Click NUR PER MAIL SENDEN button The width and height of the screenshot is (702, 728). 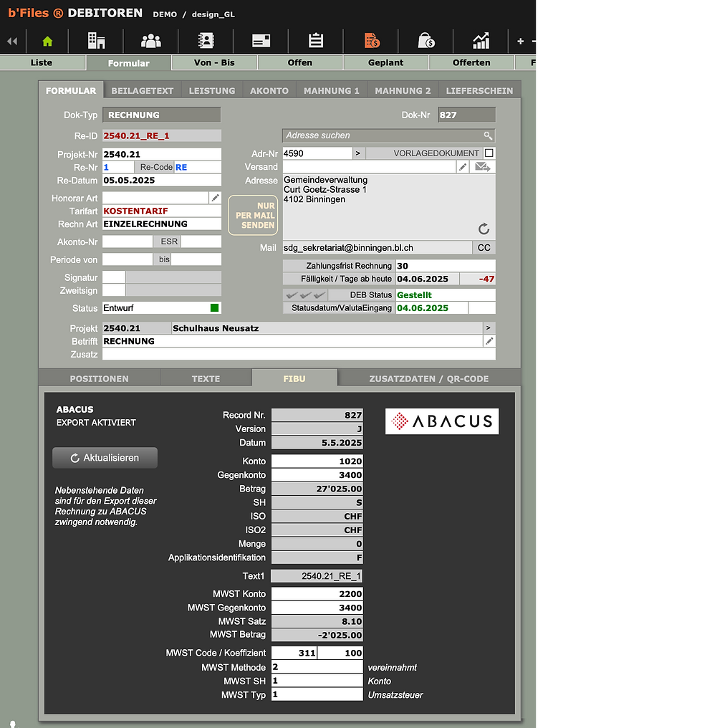point(253,216)
